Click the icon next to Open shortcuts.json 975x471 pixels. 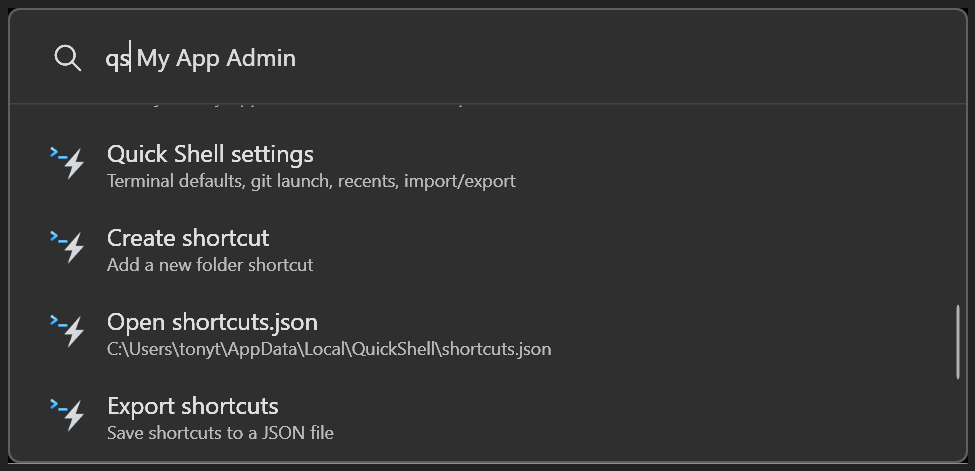[67, 331]
